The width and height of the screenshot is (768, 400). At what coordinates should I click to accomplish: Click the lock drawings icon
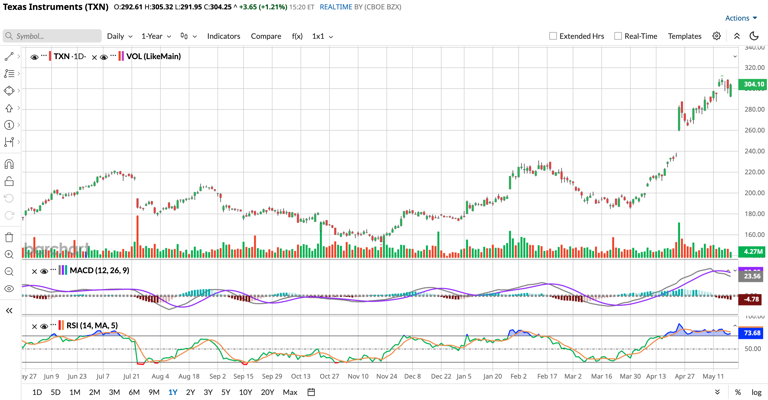(9, 181)
